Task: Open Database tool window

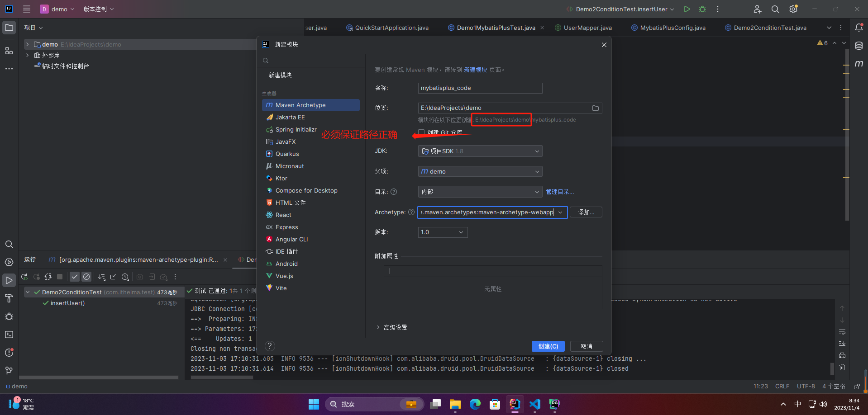Action: (859, 46)
